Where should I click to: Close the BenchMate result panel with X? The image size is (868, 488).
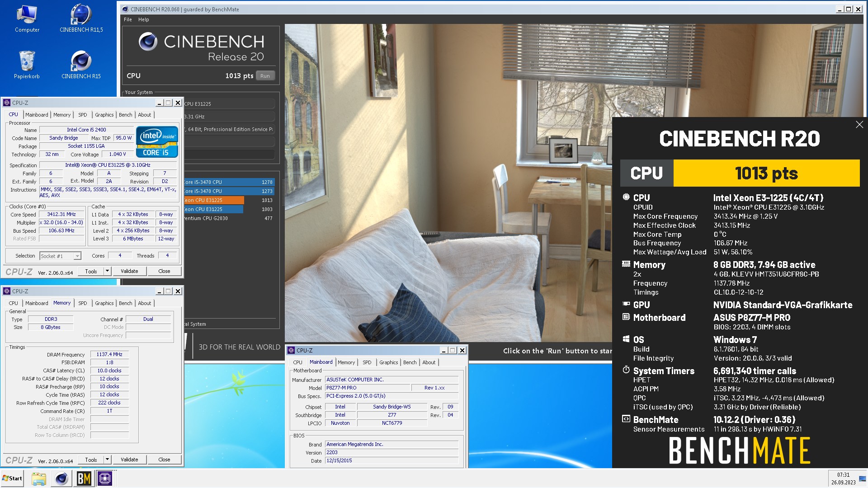click(x=859, y=124)
